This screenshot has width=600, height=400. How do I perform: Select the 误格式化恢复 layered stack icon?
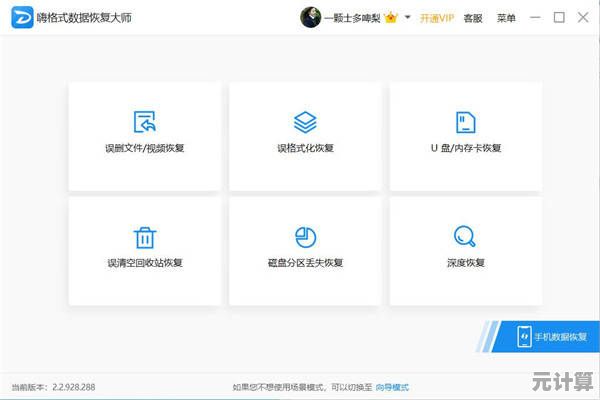coord(305,122)
